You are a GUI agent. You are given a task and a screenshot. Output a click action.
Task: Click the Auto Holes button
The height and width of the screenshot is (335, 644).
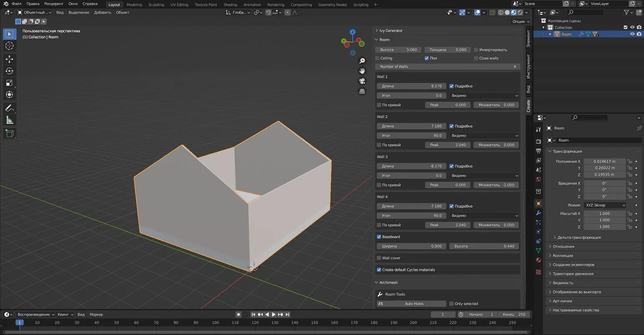(x=414, y=304)
